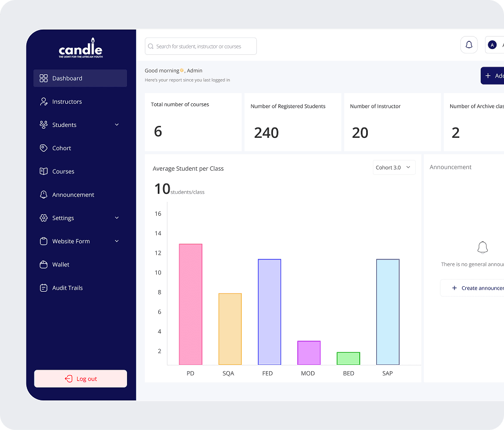Viewport: 504px width, 430px height.
Task: Go to the Courses menu item
Action: coord(63,172)
